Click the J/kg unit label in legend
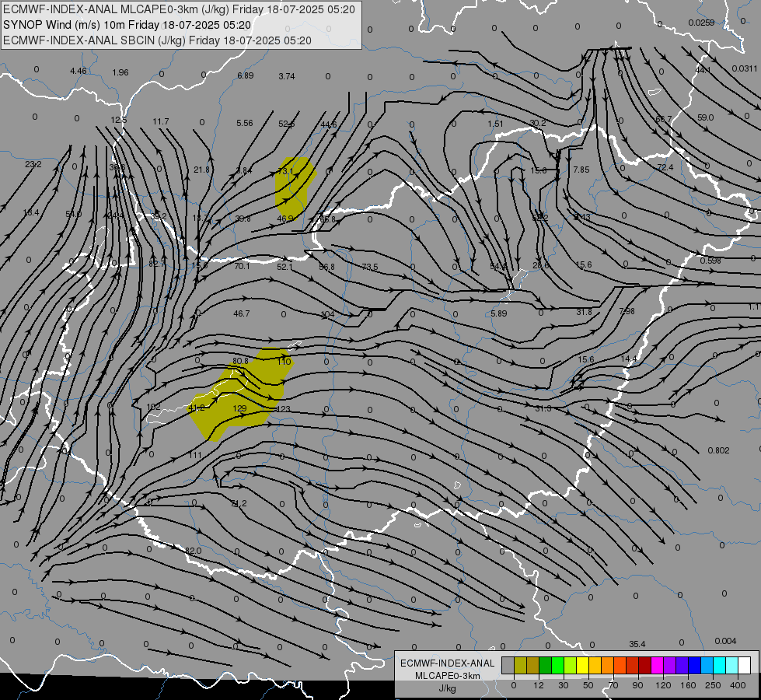This screenshot has width=761, height=700. click(447, 689)
